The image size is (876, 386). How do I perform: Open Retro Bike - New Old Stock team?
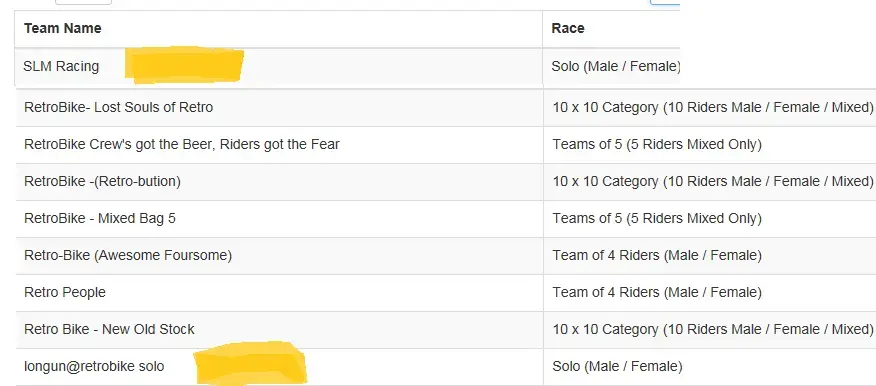(110, 330)
